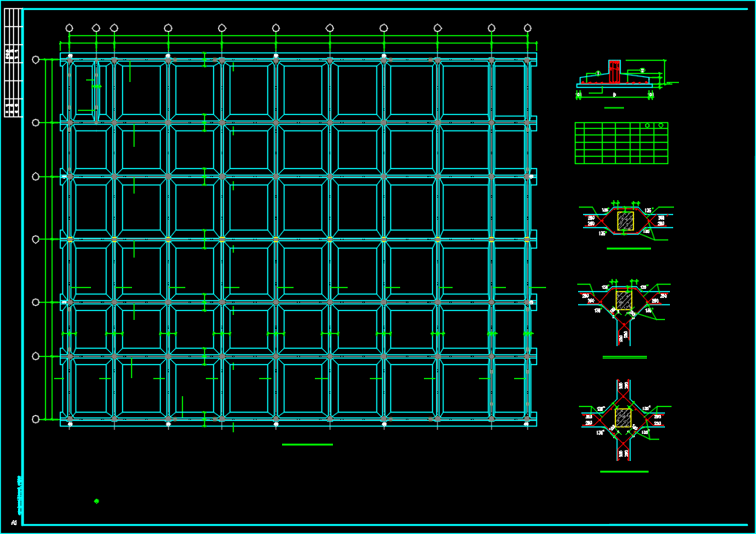Click the vertical cyan text on left border
The width and height of the screenshot is (756, 534).
click(x=19, y=495)
